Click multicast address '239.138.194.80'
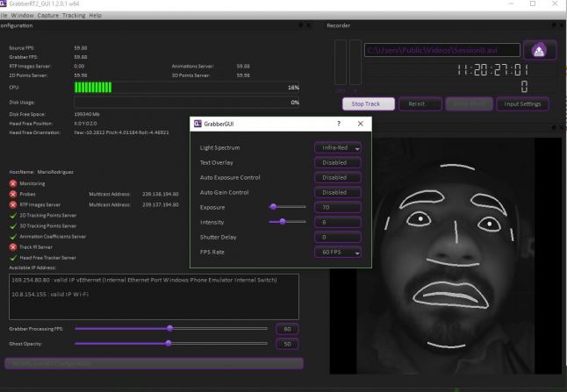The image size is (567, 392). point(161,194)
